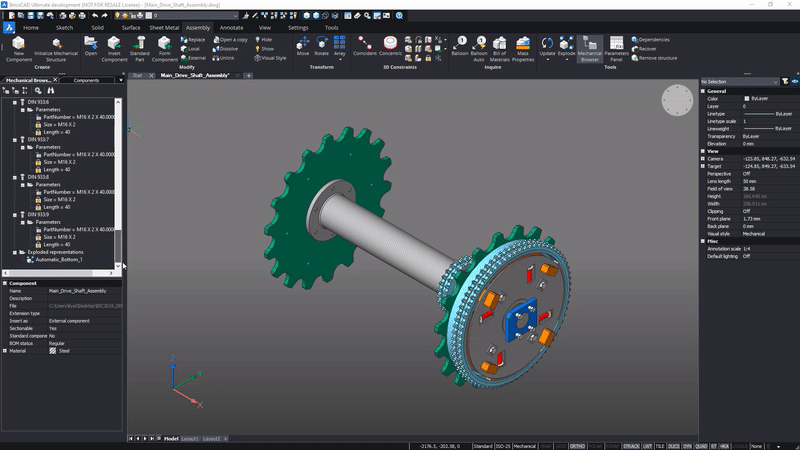Screen dimensions: 800x450
Task: Click the Visual Style tool
Action: (x=270, y=58)
